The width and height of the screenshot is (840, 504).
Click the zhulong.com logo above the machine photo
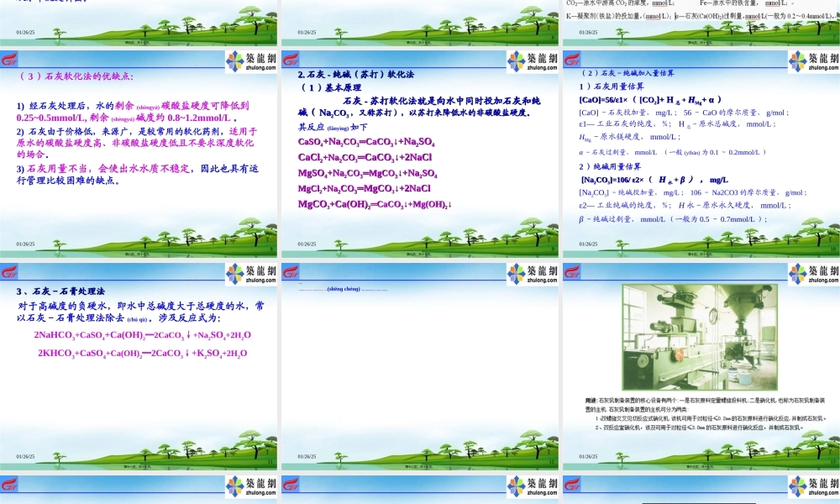click(812, 274)
